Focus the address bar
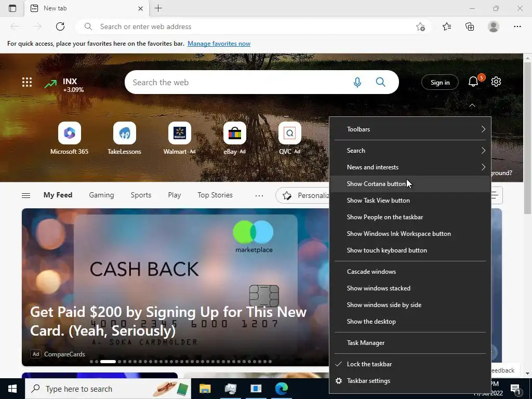 coord(253,26)
